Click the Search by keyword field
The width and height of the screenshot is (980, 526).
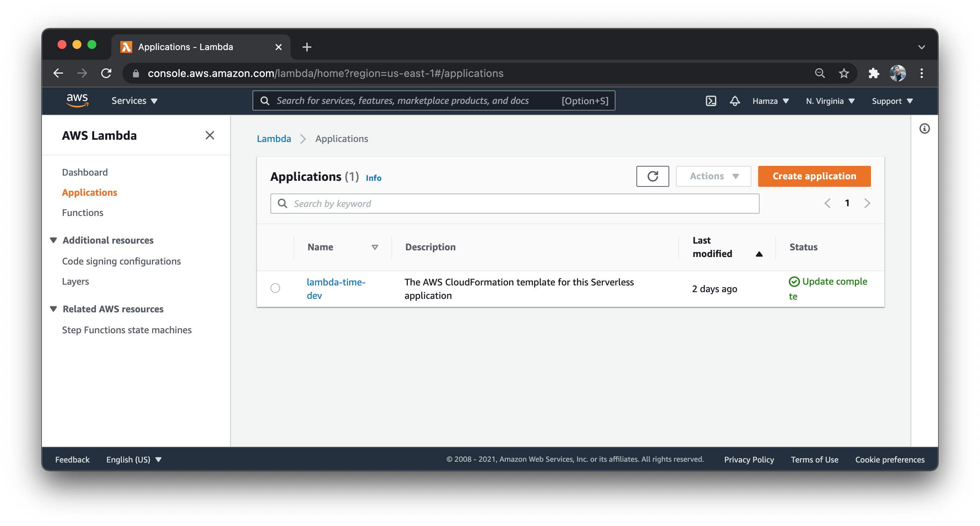[x=514, y=204]
